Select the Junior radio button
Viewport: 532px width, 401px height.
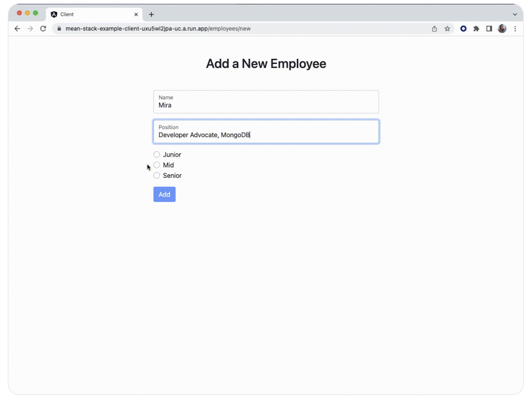[x=157, y=155]
